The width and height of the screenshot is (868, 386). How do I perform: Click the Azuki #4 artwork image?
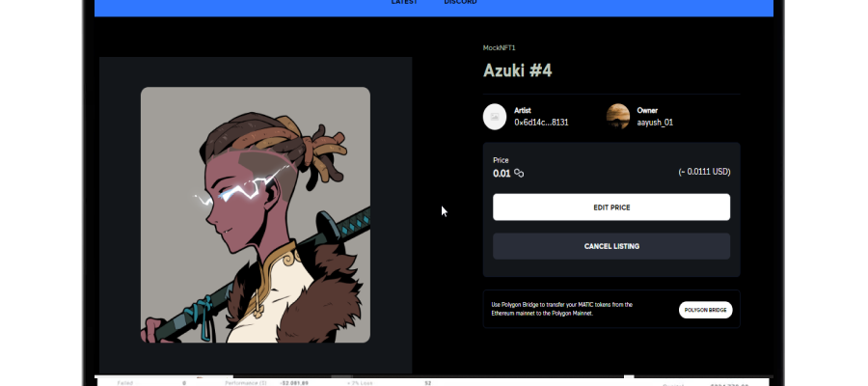click(256, 214)
